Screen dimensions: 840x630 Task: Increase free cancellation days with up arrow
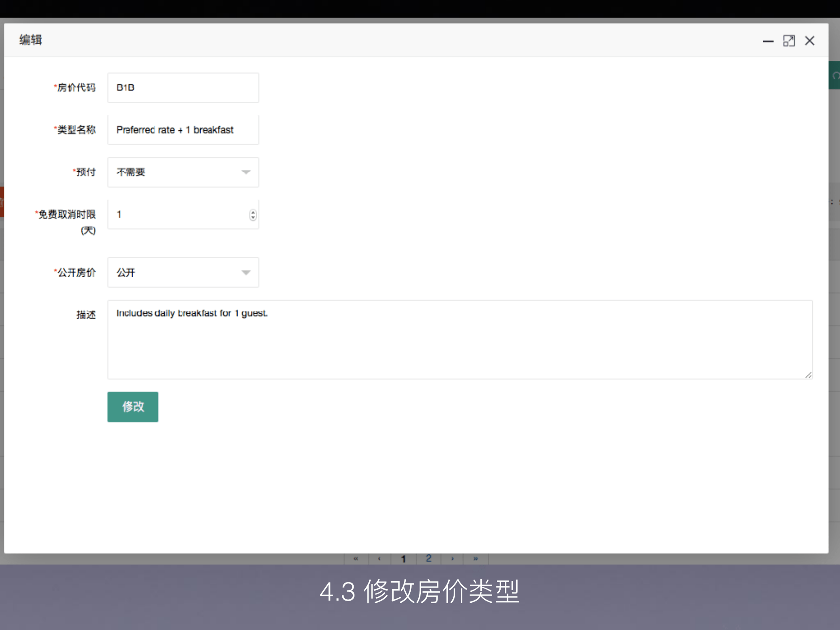pyautogui.click(x=253, y=212)
